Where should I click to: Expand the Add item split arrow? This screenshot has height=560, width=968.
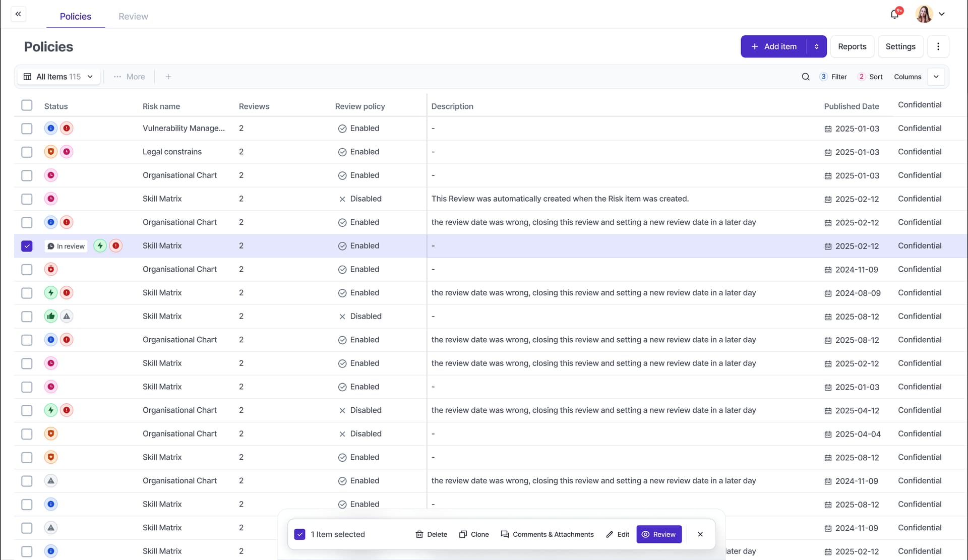[816, 46]
